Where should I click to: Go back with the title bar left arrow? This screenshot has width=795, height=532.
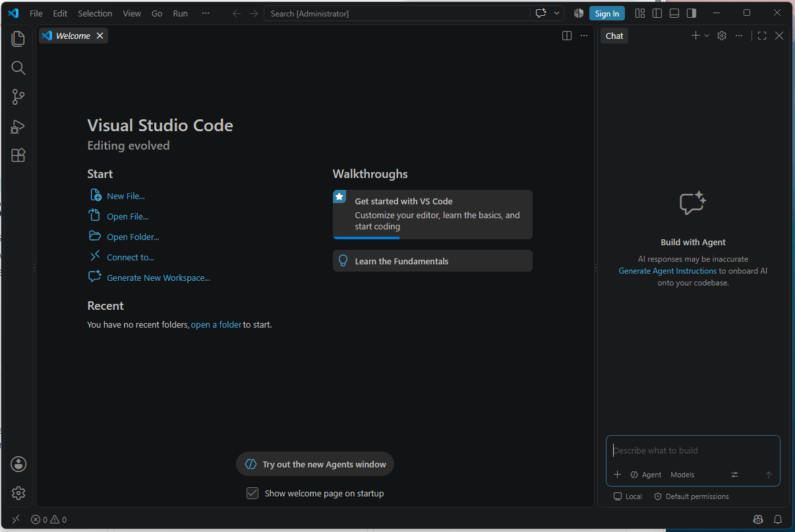pyautogui.click(x=237, y=13)
